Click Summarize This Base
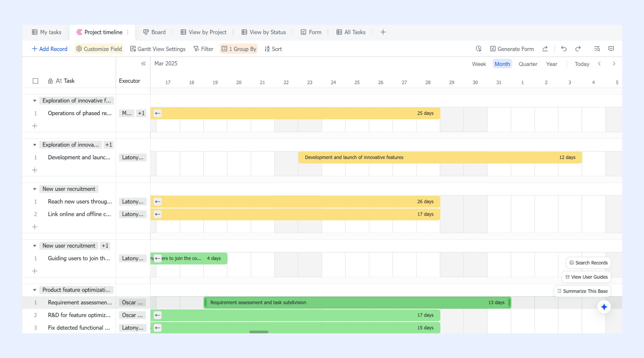 [x=582, y=291]
